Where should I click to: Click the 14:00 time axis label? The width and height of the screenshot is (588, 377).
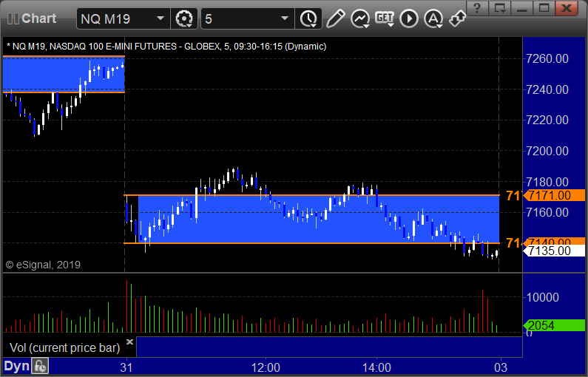point(376,367)
